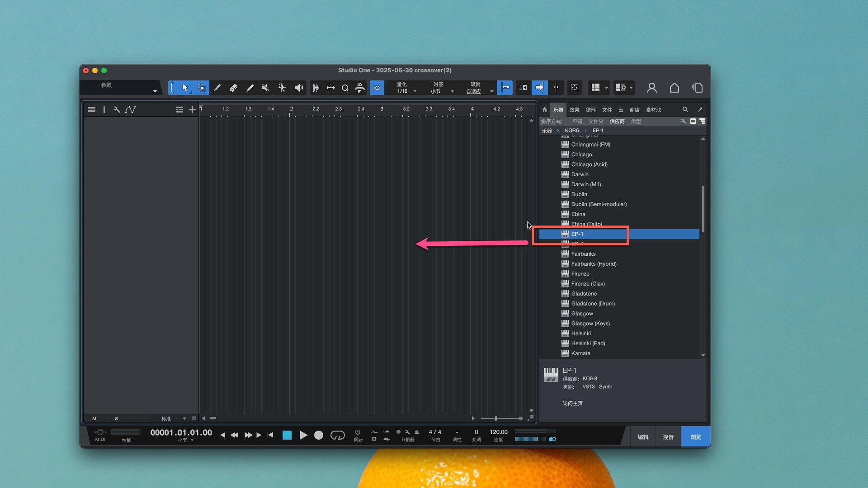Select the Mute tool
The image size is (868, 488).
coord(266,88)
